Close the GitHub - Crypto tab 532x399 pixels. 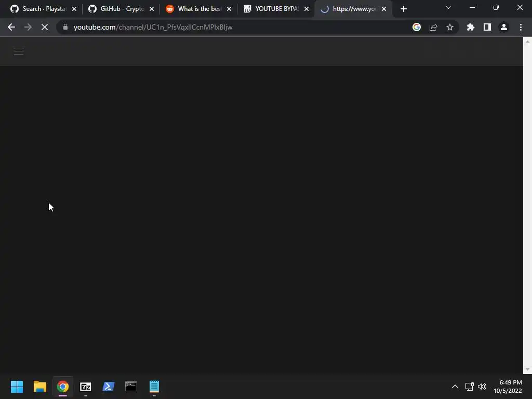(x=152, y=9)
